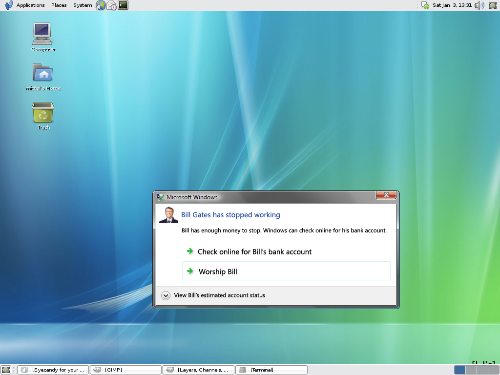Open the clock showing Sat Jan date
500x375 pixels.
pyautogui.click(x=452, y=5)
